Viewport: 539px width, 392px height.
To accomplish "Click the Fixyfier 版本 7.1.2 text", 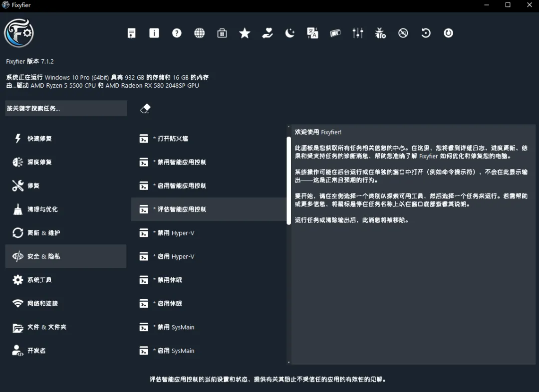I will tap(30, 61).
